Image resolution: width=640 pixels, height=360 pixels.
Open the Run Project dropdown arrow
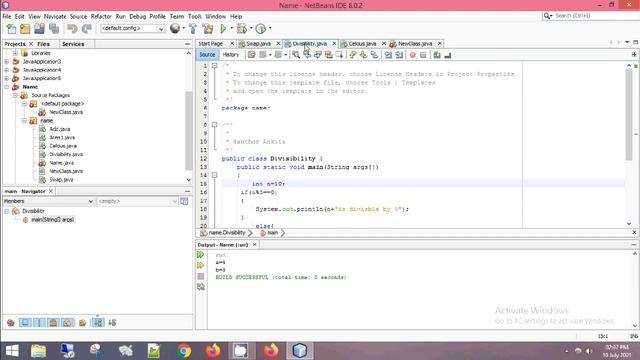tap(231, 29)
